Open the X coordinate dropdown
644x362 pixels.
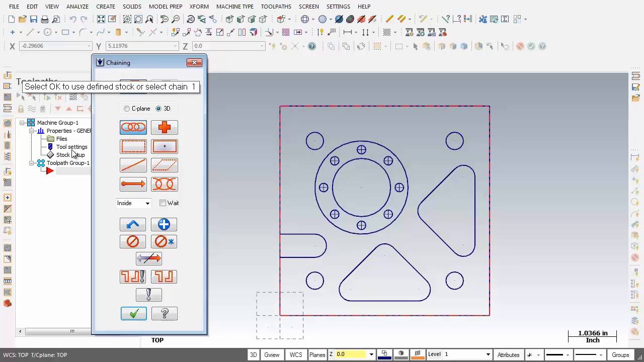(89, 46)
